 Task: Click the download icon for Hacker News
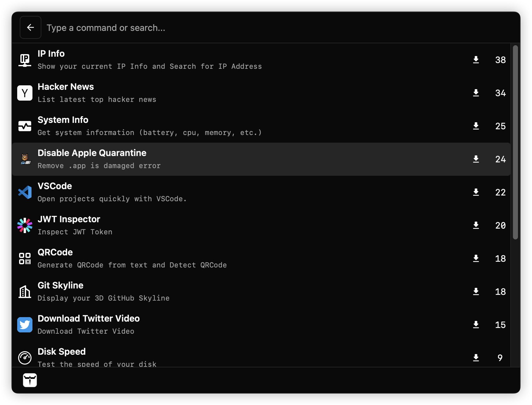tap(476, 93)
